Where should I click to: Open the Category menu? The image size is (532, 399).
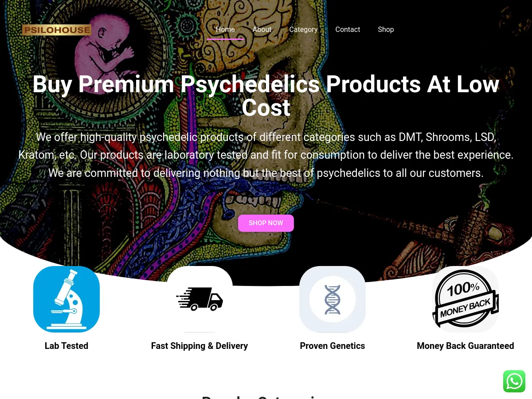point(303,29)
